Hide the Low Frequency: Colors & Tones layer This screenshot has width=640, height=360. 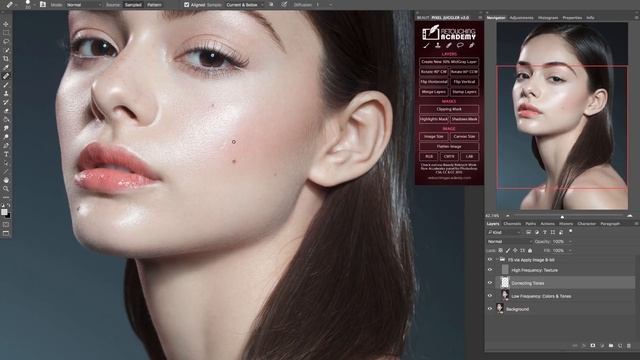(490, 296)
